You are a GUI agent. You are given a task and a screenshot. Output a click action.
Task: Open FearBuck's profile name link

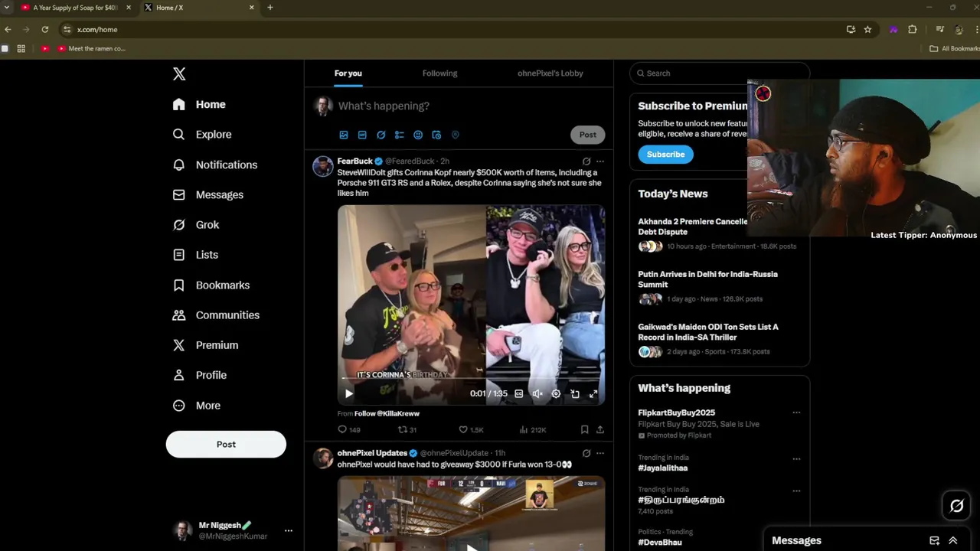coord(354,161)
